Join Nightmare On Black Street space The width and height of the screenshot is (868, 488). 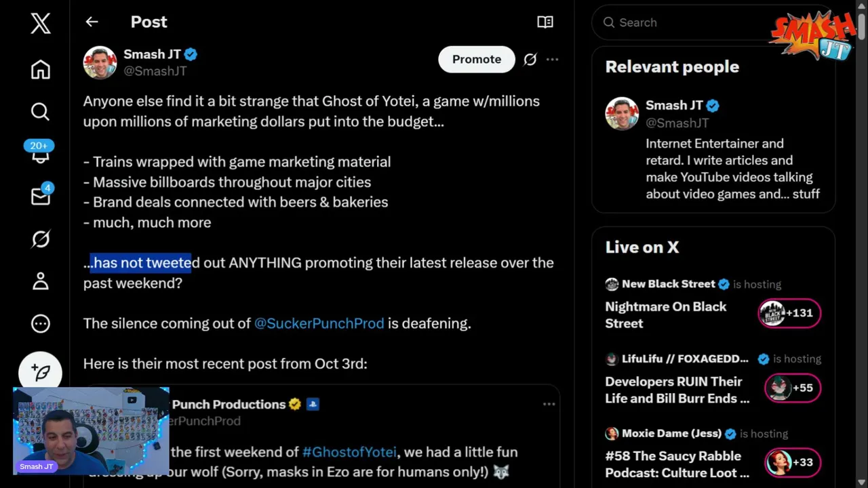point(789,313)
